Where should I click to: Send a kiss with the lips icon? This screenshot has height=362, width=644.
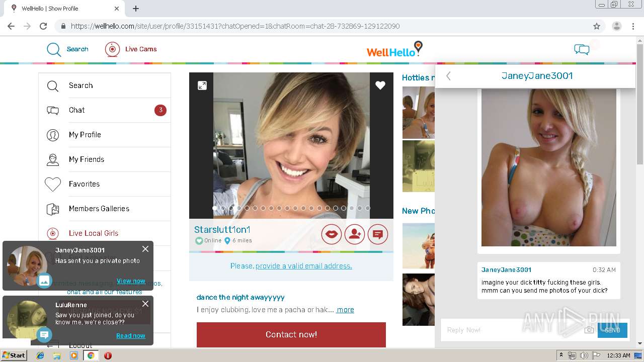click(x=332, y=234)
